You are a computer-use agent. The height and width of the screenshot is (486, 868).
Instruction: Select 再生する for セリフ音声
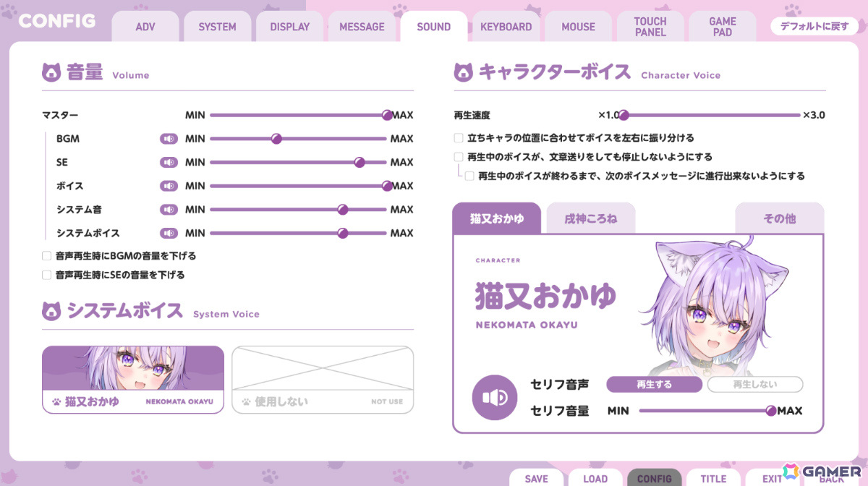coord(654,385)
